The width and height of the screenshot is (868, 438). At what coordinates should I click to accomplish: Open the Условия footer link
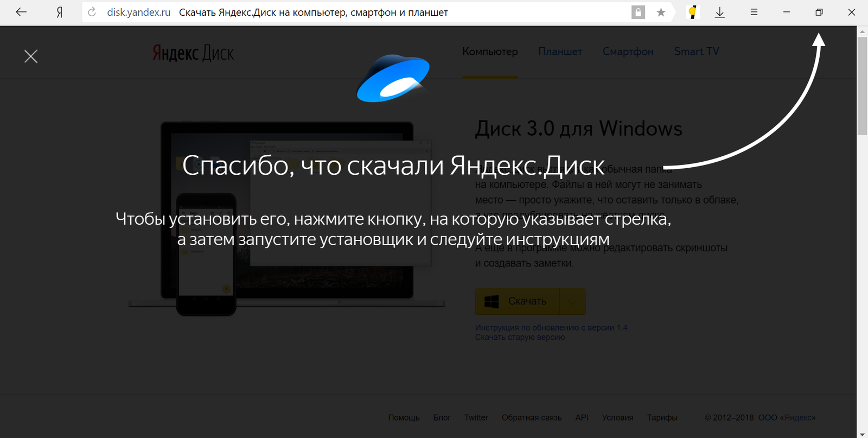(617, 417)
